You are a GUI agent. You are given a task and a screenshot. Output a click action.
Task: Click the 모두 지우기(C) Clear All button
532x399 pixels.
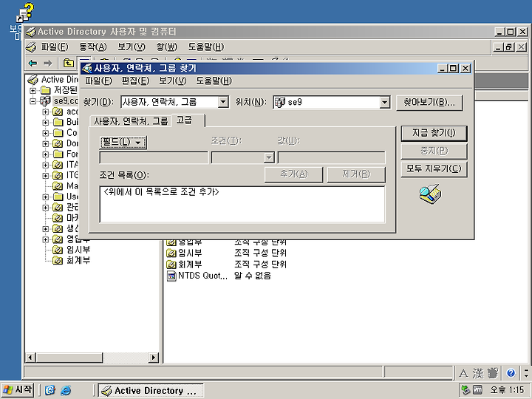tap(434, 168)
